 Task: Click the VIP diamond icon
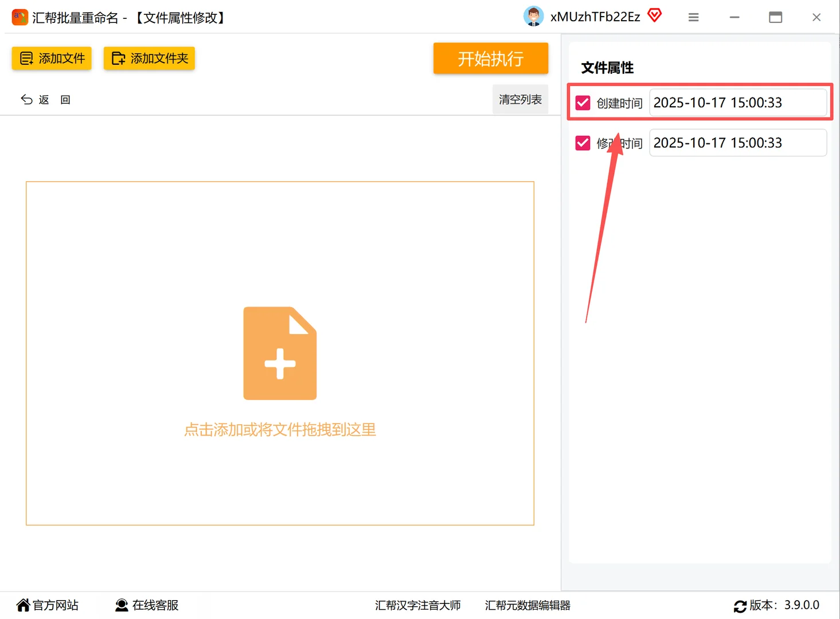[x=654, y=15]
